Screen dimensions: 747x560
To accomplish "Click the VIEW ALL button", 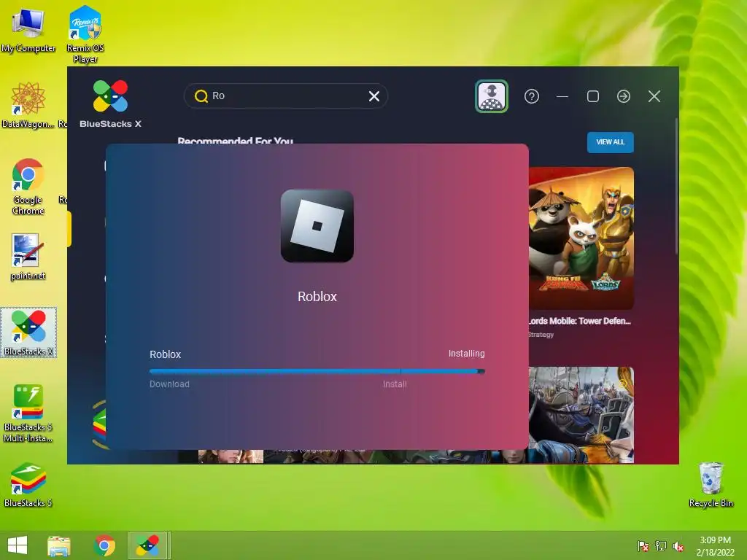I will pos(611,142).
